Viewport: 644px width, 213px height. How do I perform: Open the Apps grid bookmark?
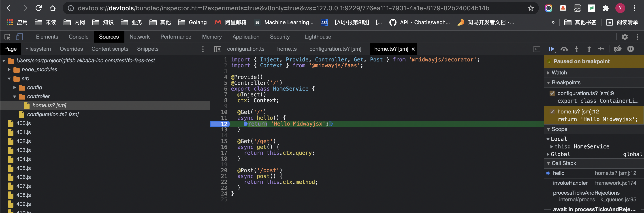click(17, 23)
